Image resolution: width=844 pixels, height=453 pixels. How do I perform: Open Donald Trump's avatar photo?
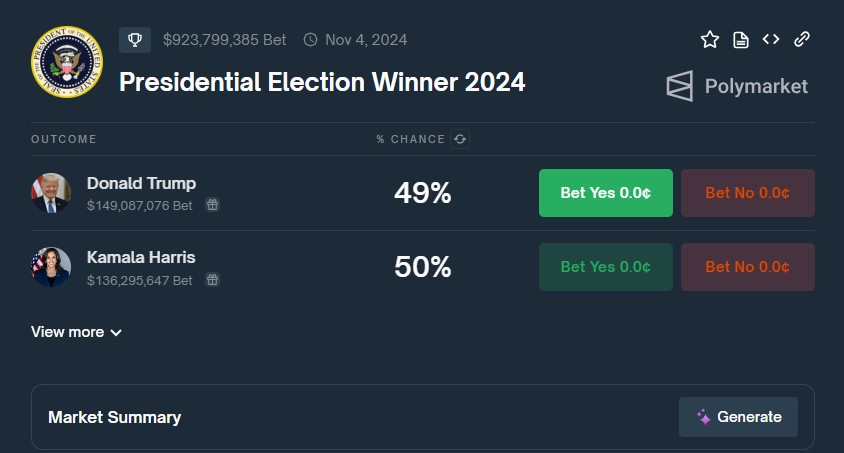coord(51,193)
